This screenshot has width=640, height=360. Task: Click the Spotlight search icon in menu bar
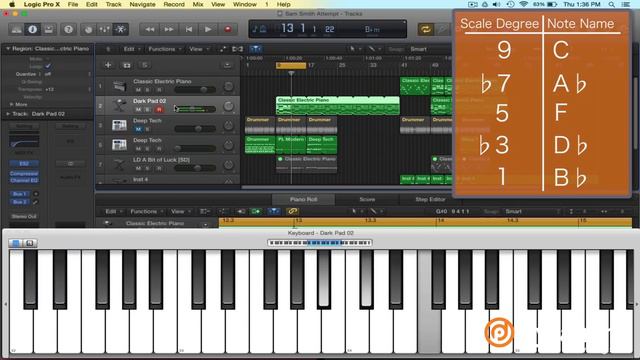[611, 4]
